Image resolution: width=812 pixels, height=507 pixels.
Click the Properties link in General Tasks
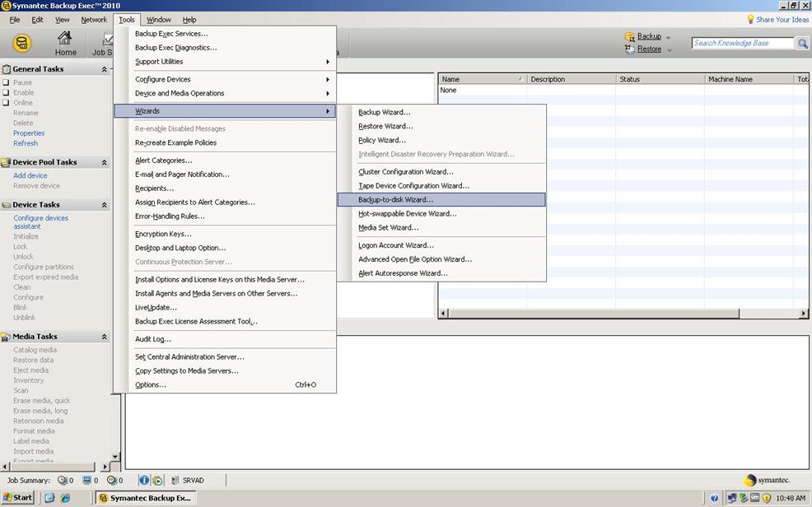[x=29, y=133]
